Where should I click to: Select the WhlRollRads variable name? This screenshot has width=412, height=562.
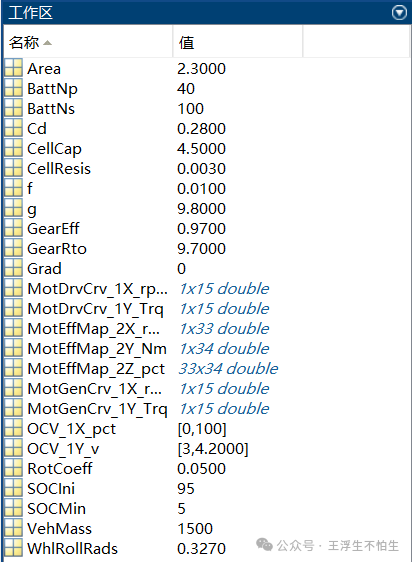[73, 549]
